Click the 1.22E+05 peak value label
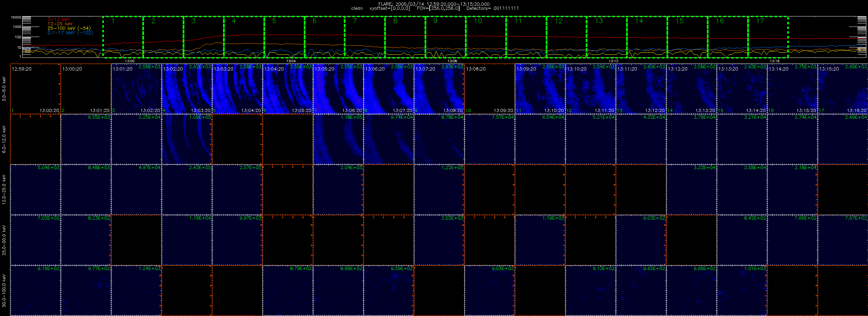The height and width of the screenshot is (316, 868). coord(452,167)
